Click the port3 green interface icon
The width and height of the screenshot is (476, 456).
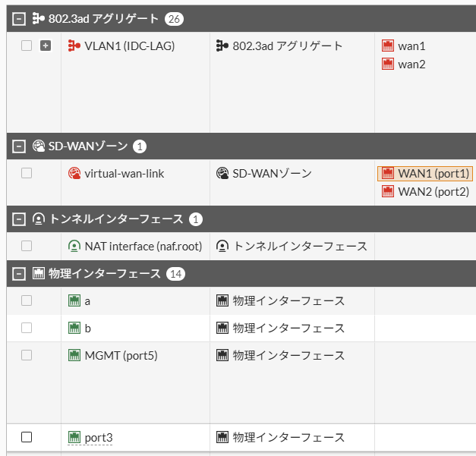pos(74,437)
